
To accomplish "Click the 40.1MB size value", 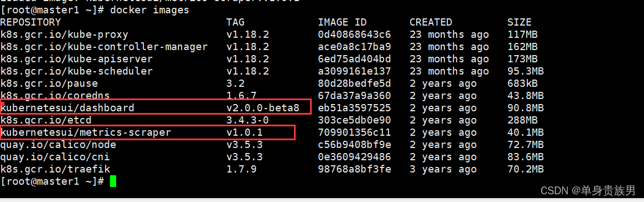I will [x=525, y=133].
